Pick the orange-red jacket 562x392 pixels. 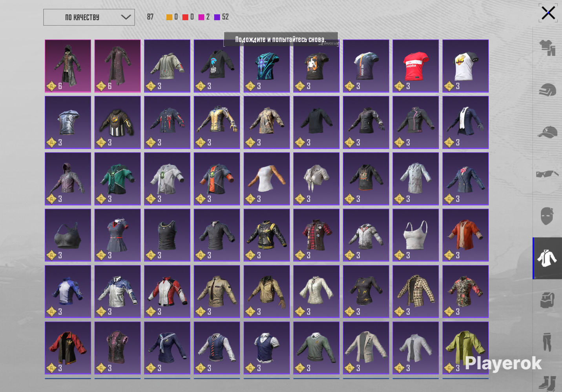click(x=465, y=235)
